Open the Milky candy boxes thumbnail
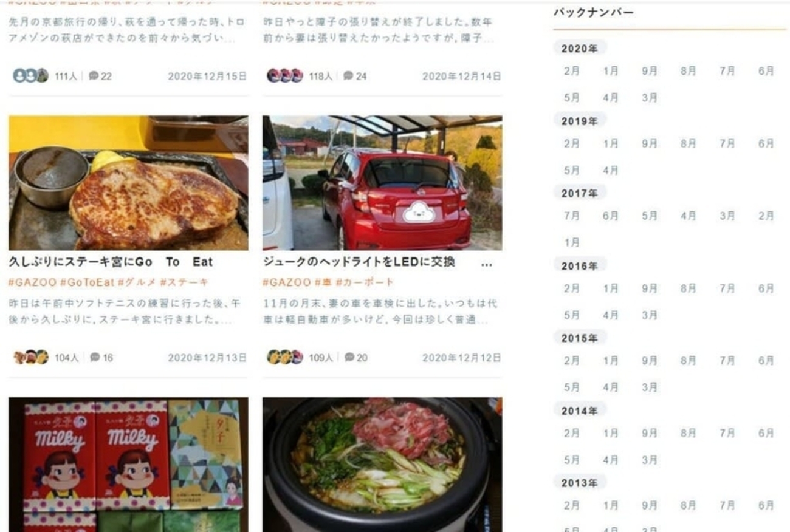Screen dimensions: 790x532 point(128,465)
